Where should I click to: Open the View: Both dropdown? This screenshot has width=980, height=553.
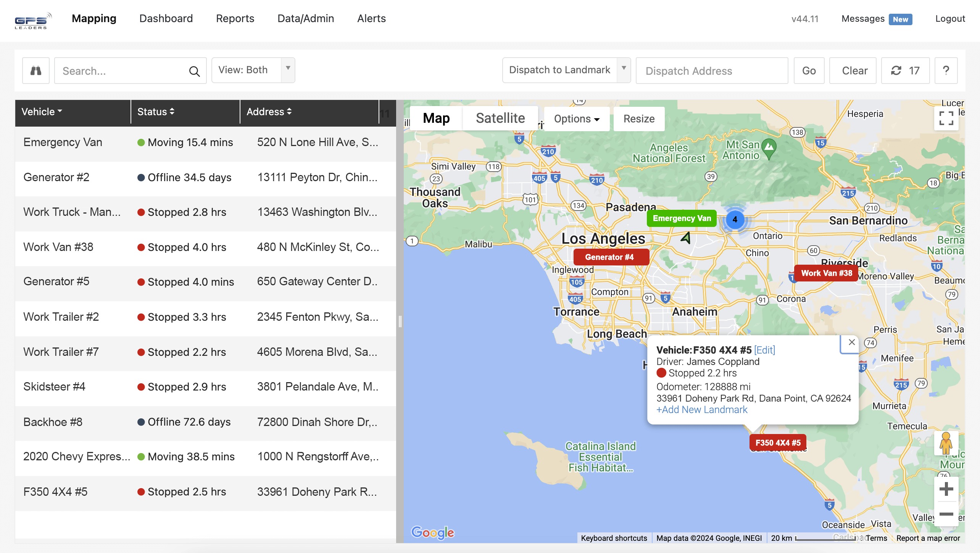(x=253, y=70)
